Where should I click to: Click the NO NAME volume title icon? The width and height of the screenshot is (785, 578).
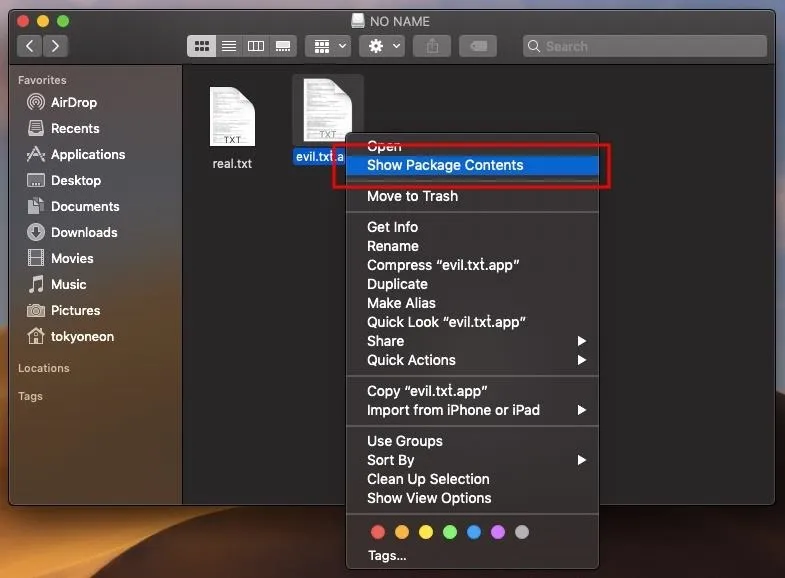[357, 21]
